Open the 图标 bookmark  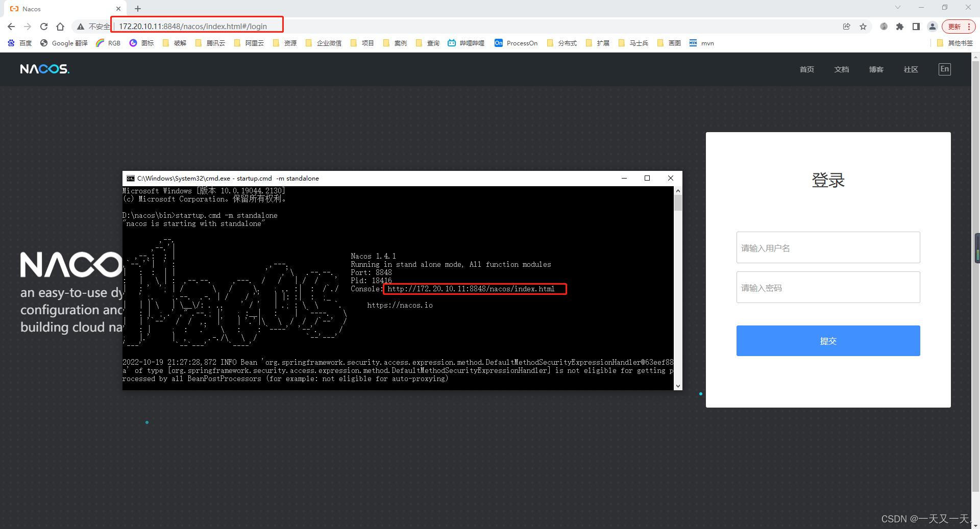(x=141, y=43)
